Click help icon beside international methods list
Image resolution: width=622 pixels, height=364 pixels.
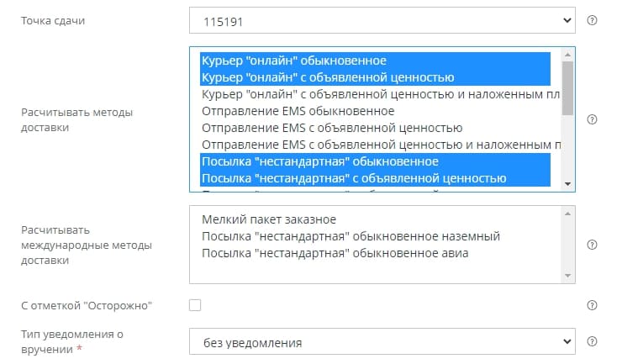point(592,245)
